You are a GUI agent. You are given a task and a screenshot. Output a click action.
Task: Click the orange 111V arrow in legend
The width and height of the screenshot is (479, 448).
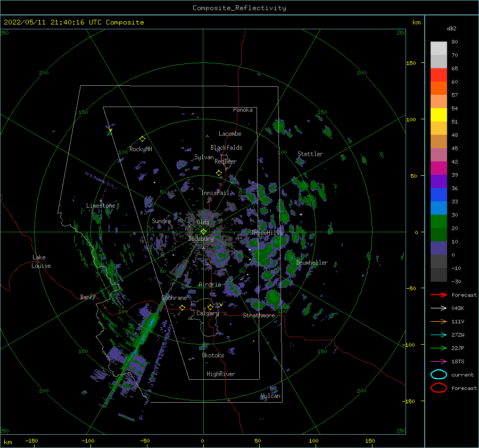[x=439, y=321]
